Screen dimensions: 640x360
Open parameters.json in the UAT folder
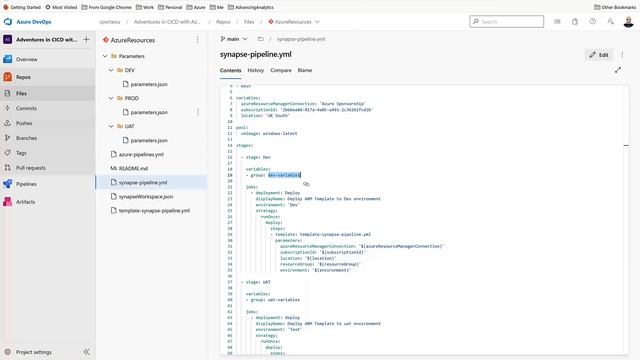(149, 140)
